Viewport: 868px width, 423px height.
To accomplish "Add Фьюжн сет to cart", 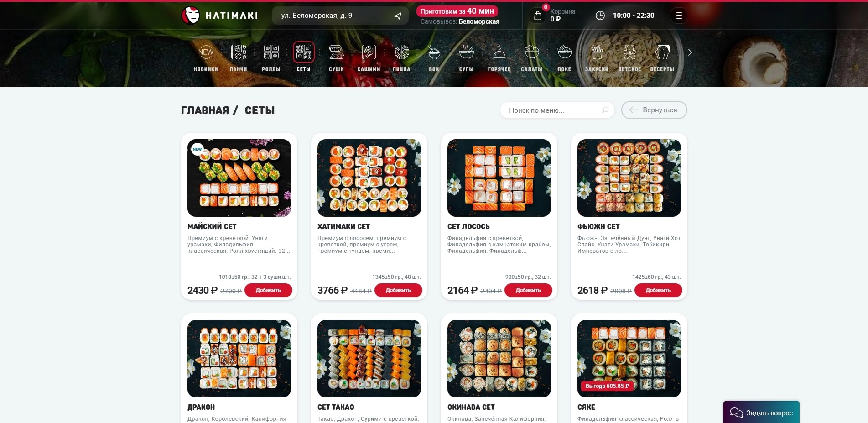I will tap(658, 290).
